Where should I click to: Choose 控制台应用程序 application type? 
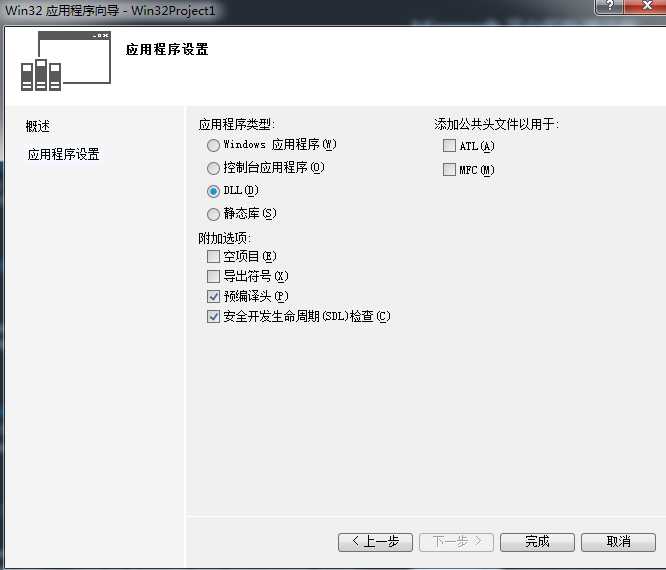coord(213,168)
